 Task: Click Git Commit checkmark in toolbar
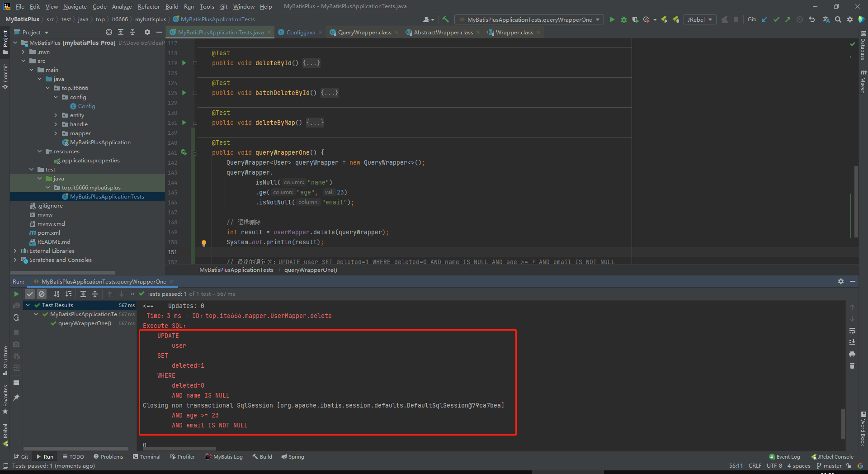click(776, 19)
